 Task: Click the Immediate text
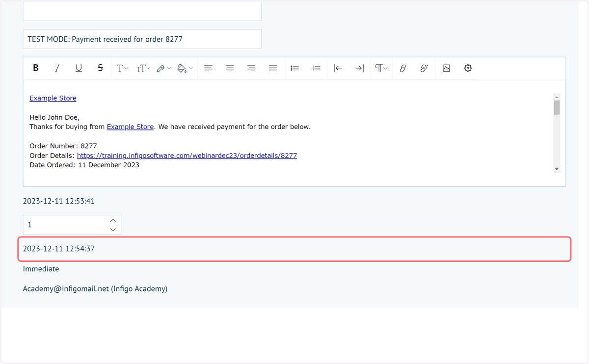tap(41, 269)
